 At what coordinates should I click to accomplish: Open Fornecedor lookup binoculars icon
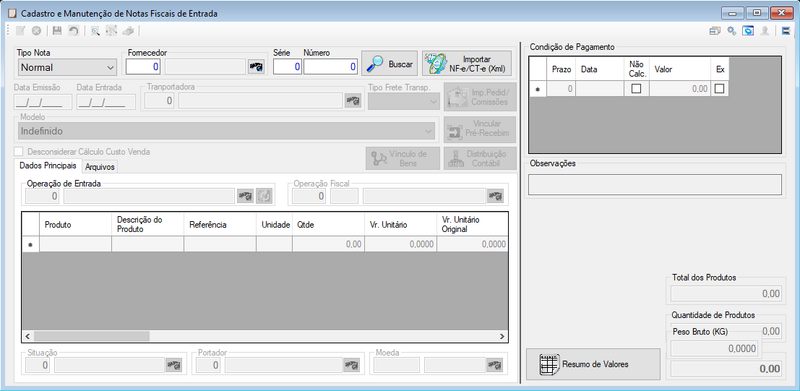[x=256, y=67]
